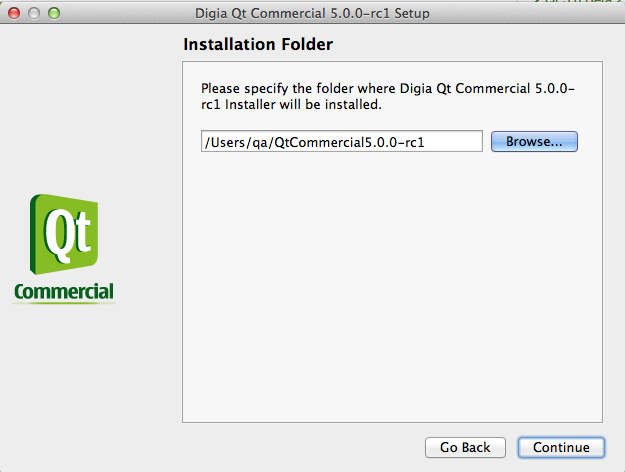Click the Digia Qt Commercial Setup title bar
Screen dimensions: 625x472
point(312,13)
